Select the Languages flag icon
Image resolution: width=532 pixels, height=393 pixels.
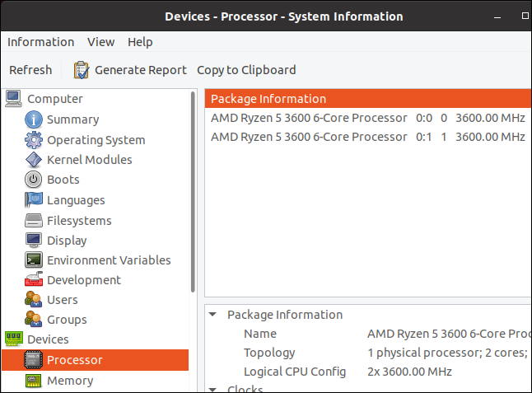34,200
